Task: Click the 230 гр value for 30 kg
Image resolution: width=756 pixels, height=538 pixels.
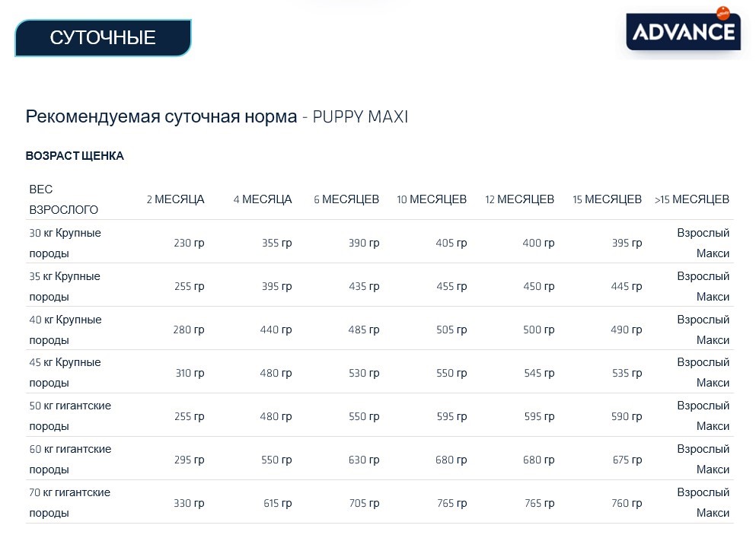Action: (188, 244)
